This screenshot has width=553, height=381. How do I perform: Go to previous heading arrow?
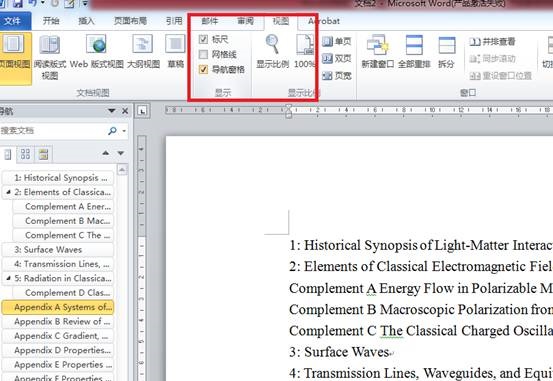coord(105,153)
